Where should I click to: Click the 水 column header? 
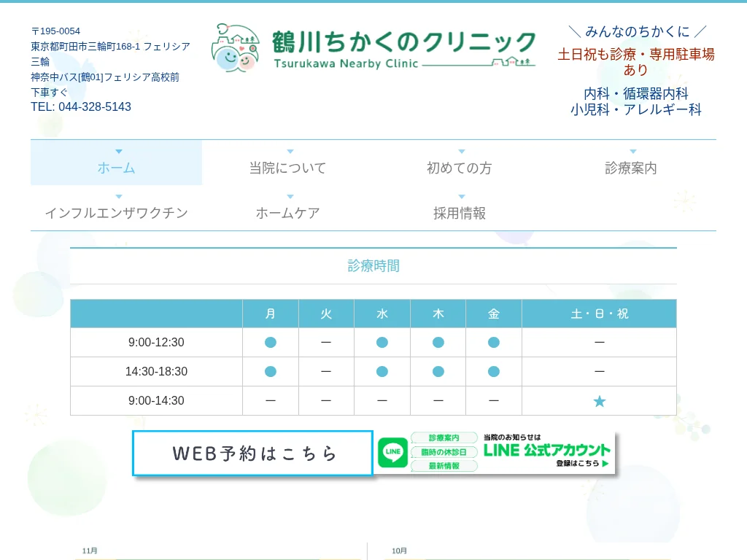[x=382, y=314]
